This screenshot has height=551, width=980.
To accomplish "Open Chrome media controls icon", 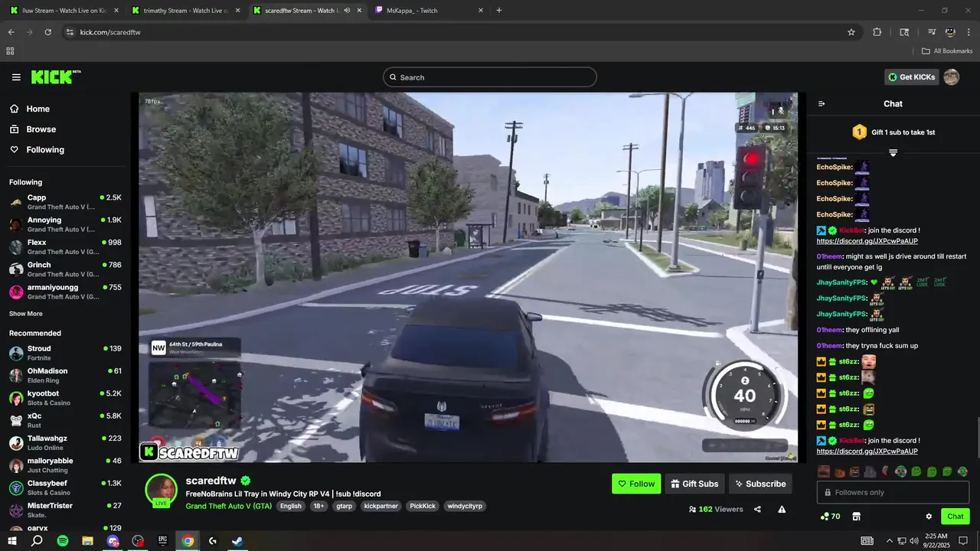I will (932, 32).
